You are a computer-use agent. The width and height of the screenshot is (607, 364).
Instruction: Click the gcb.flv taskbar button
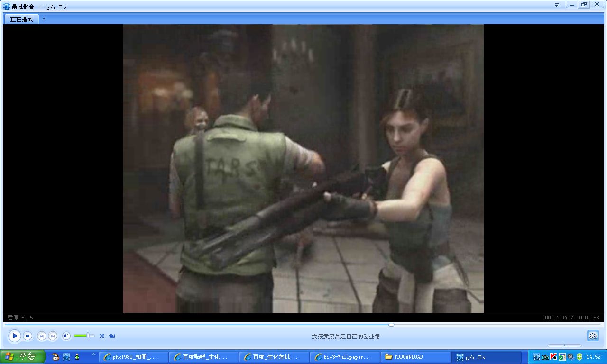click(486, 357)
